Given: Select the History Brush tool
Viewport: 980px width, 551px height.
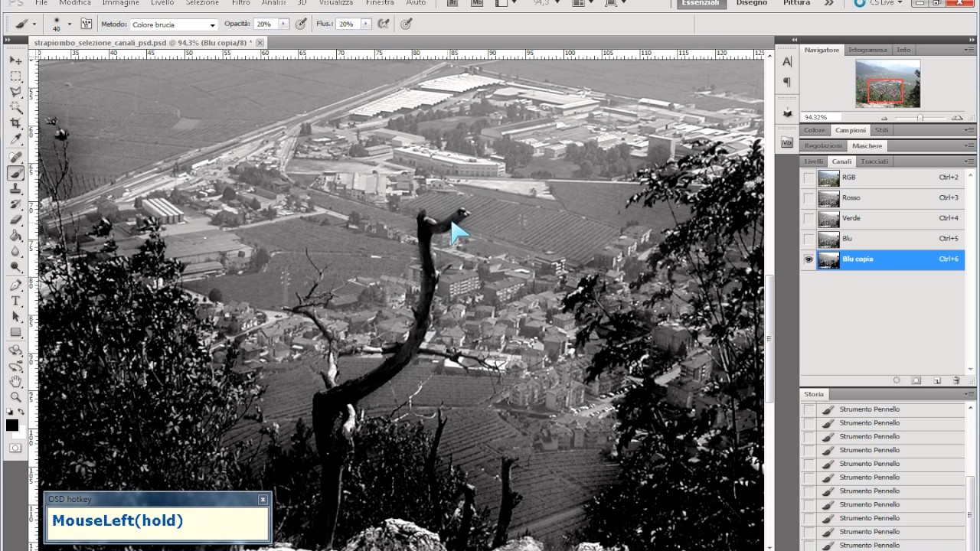Looking at the screenshot, I should [15, 204].
